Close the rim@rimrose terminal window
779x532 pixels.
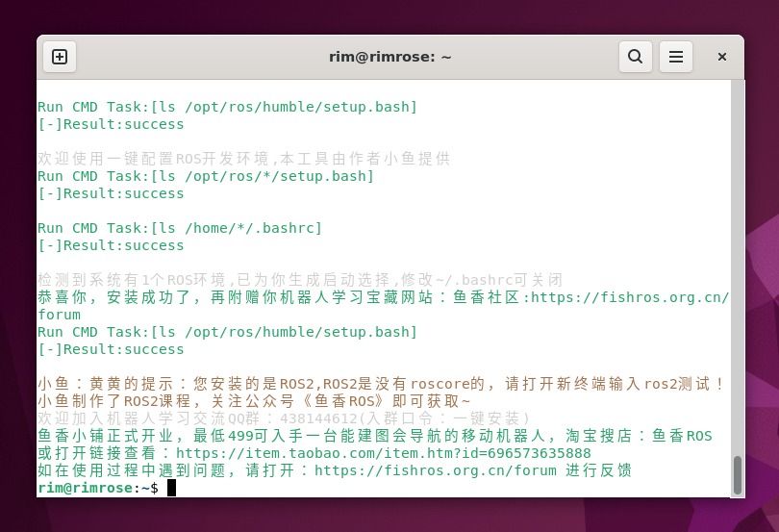point(722,57)
